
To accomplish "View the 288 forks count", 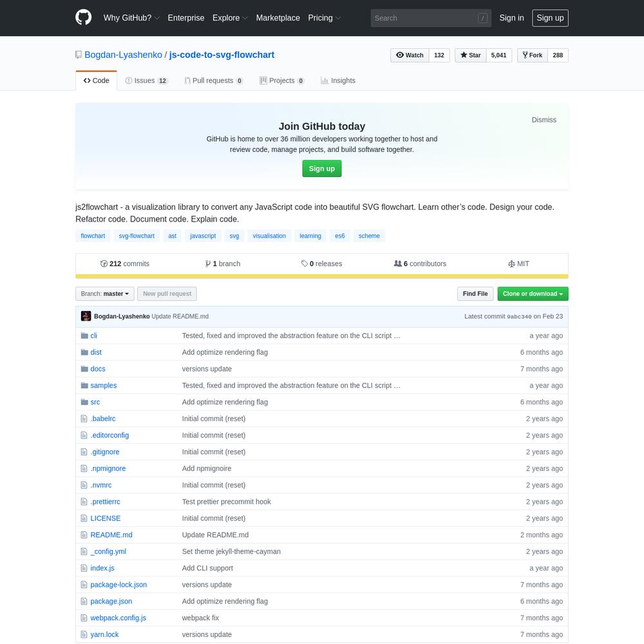I will tap(558, 55).
